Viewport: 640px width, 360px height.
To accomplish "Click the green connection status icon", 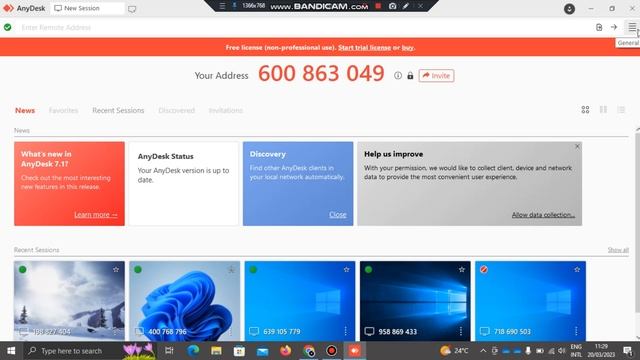I will click(7, 27).
